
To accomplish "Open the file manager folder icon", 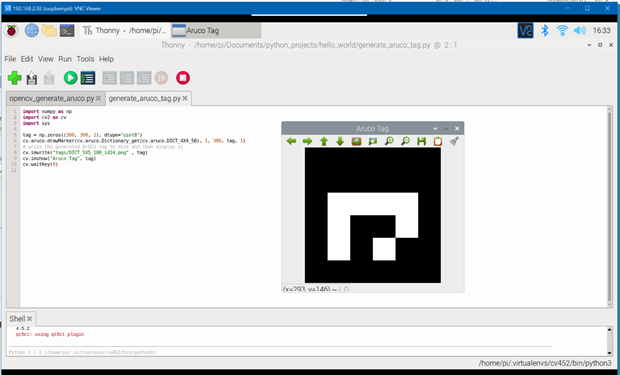I will 49,30.
